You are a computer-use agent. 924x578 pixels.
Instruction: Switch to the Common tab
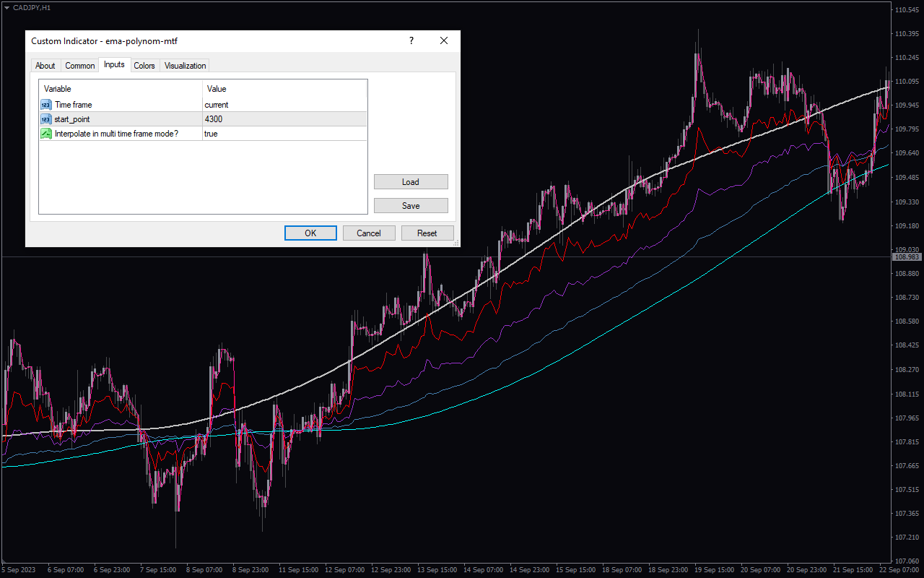point(80,66)
